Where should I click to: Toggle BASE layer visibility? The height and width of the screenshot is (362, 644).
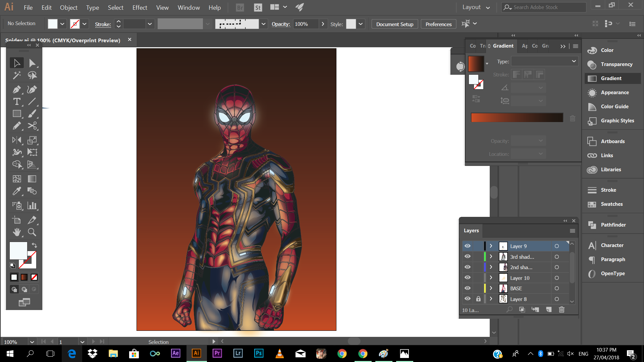click(x=467, y=288)
